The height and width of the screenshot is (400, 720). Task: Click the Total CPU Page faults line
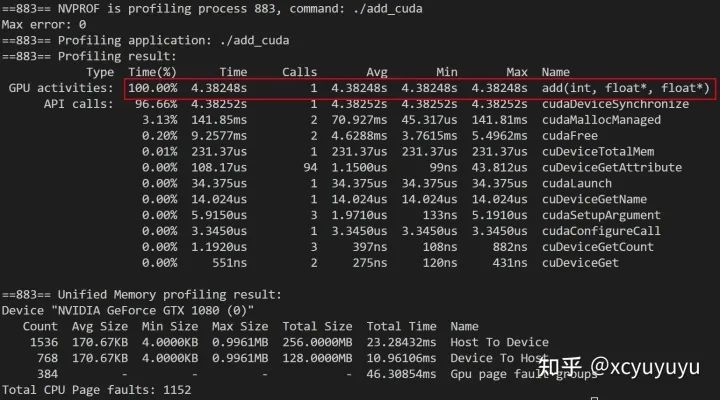(96, 390)
